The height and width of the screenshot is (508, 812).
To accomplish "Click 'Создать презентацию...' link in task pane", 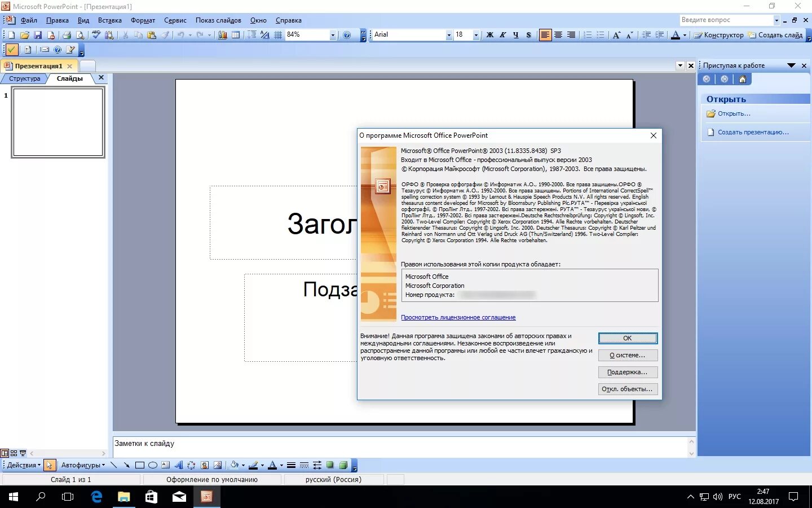I will [x=753, y=132].
